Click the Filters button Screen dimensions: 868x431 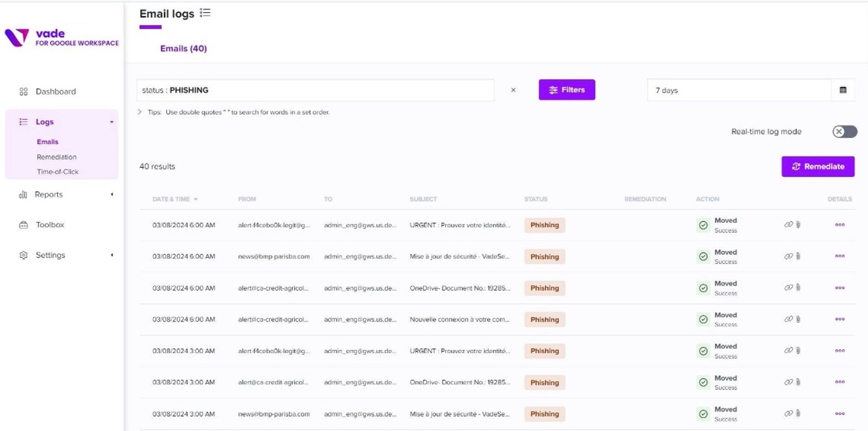(567, 90)
